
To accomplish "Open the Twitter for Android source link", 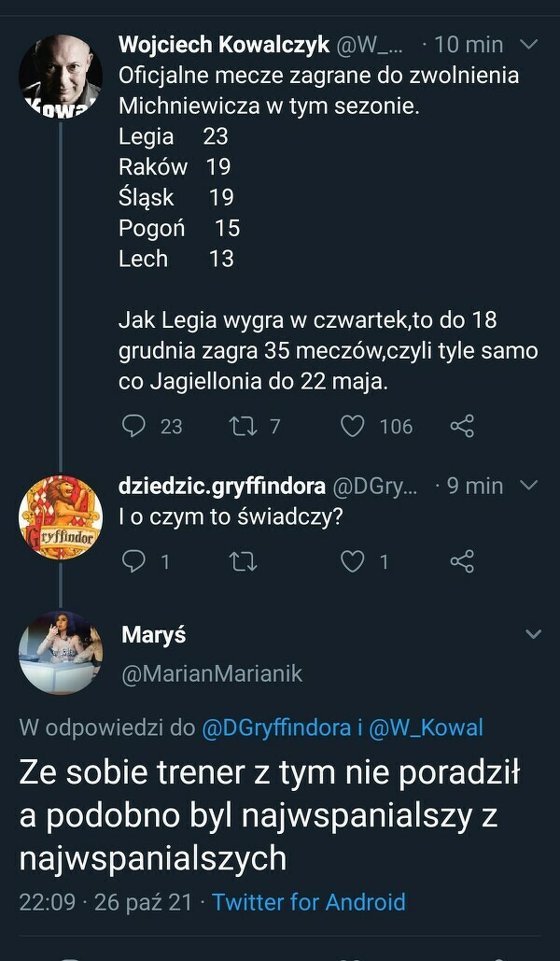I will (x=308, y=902).
